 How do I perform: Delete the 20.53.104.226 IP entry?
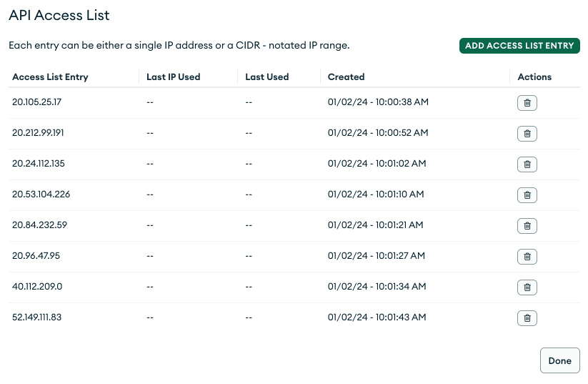tap(527, 195)
